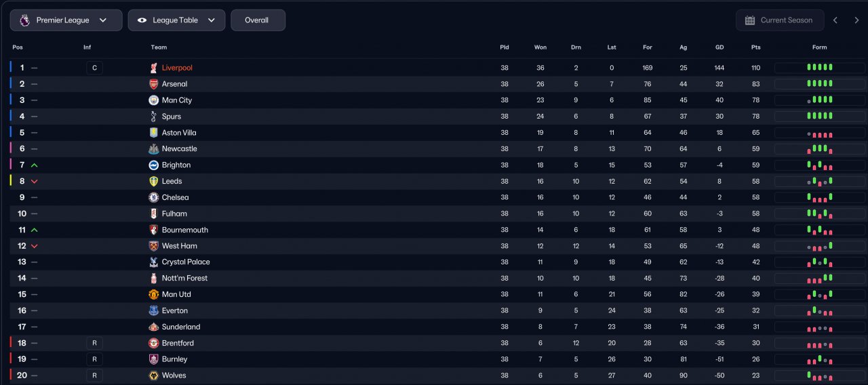Click the Newcastle club badge
This screenshot has height=385, width=868.
point(153,149)
